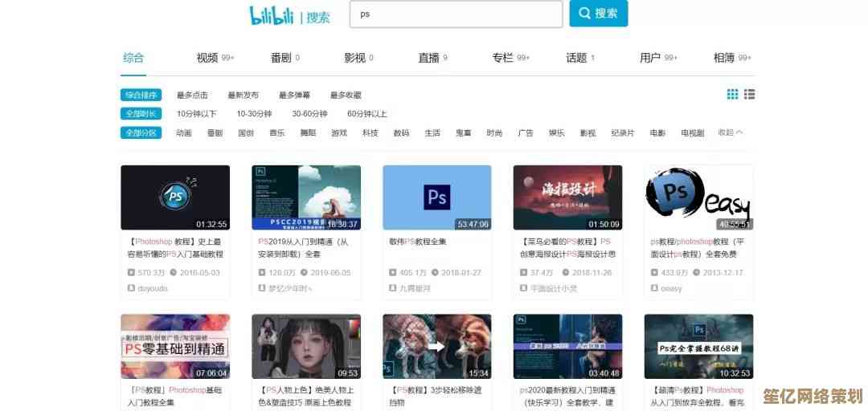Select the 最新发布 sort option
Image resolution: width=868 pixels, height=411 pixels.
tap(244, 96)
